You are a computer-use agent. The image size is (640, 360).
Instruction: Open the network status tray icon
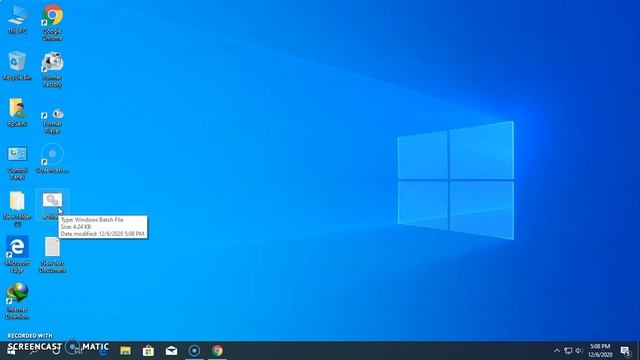click(568, 351)
